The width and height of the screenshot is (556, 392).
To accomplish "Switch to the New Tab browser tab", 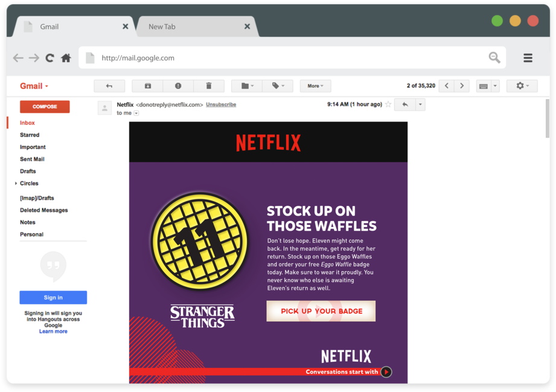I will click(197, 27).
